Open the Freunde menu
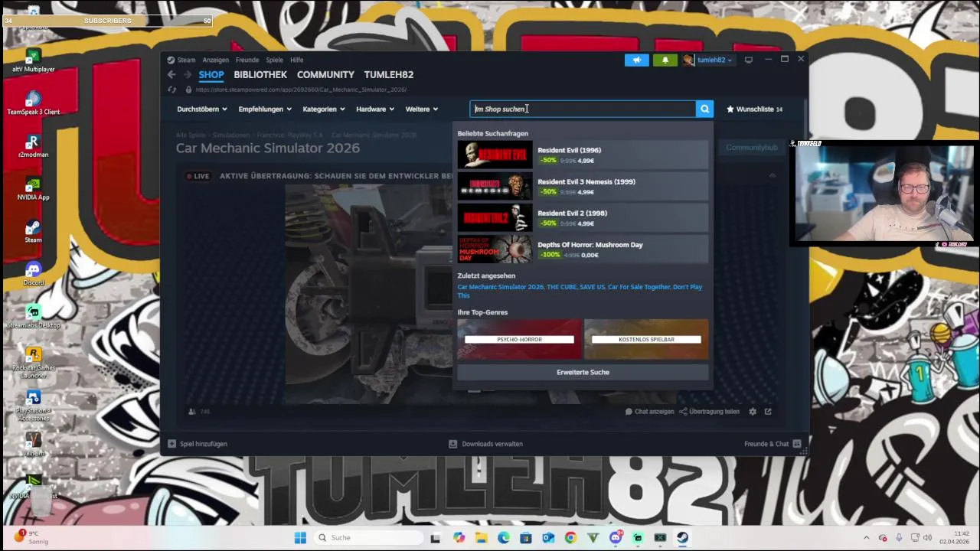The image size is (980, 551). [247, 60]
